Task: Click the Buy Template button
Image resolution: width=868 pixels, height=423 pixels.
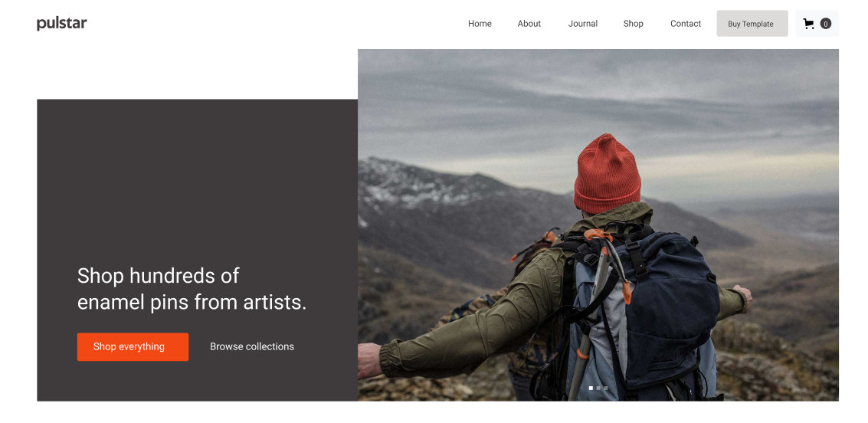Action: (752, 24)
